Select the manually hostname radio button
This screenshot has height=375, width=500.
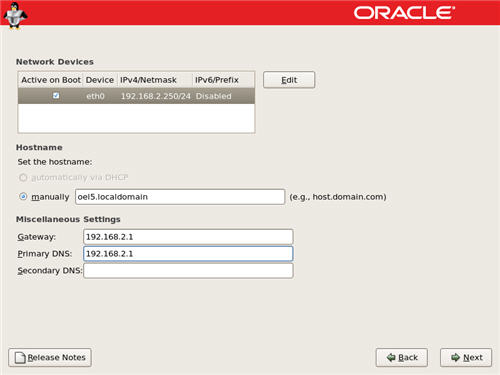(x=23, y=197)
